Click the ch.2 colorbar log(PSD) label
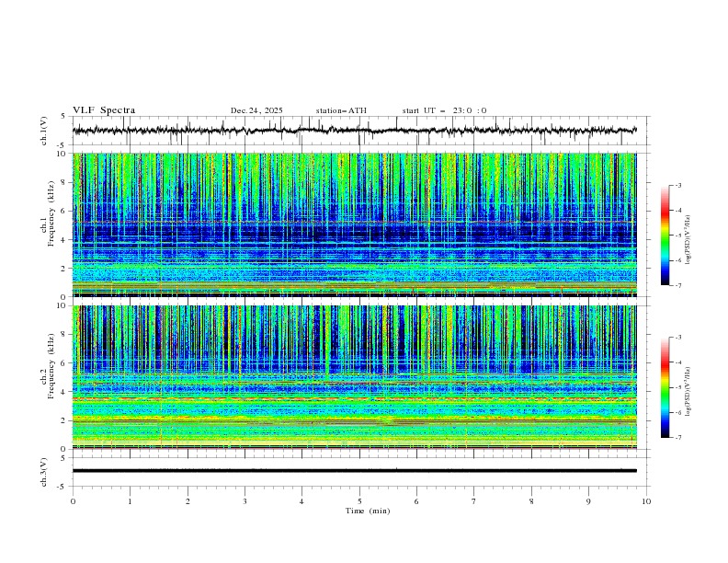The image size is (728, 563). pos(688,391)
